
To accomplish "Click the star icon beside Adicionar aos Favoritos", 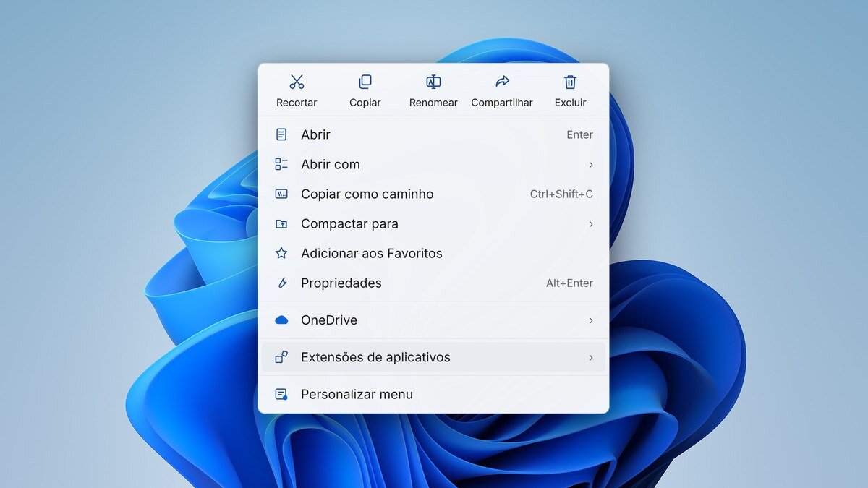I will tap(281, 253).
